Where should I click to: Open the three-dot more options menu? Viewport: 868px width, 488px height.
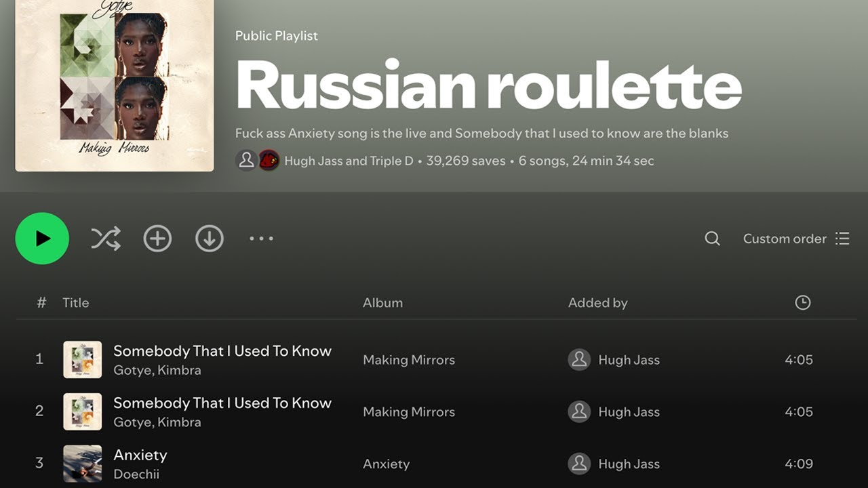[261, 239]
